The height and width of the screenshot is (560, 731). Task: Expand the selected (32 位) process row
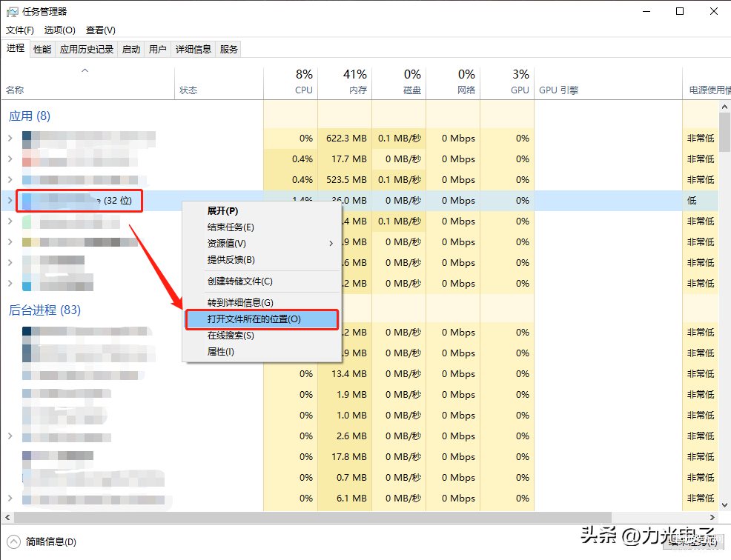(10, 200)
